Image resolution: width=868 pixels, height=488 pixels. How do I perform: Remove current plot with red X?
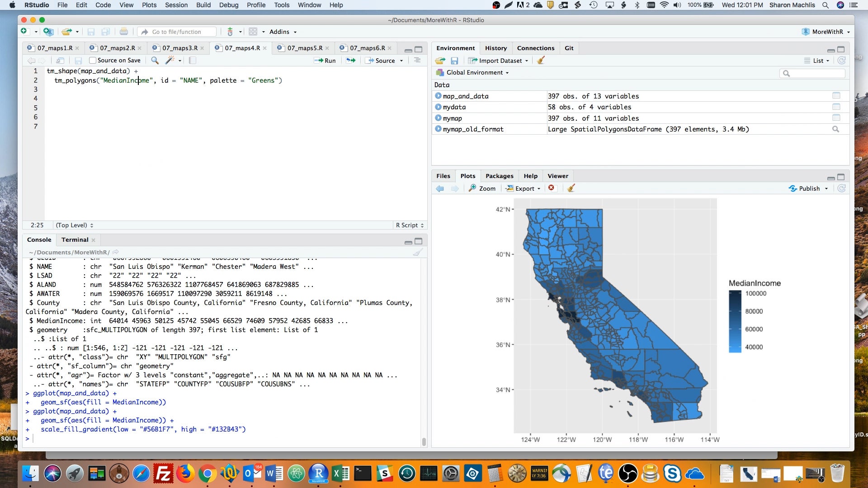(551, 188)
